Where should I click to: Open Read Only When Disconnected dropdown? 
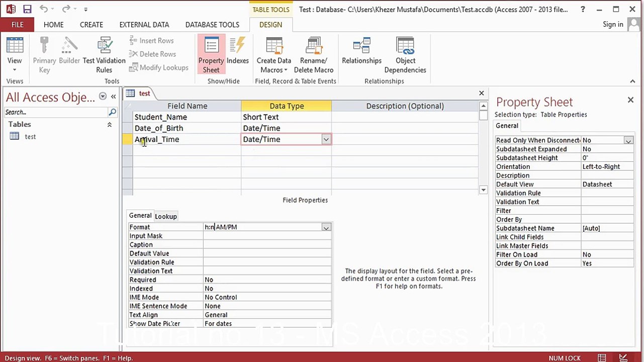click(x=628, y=141)
